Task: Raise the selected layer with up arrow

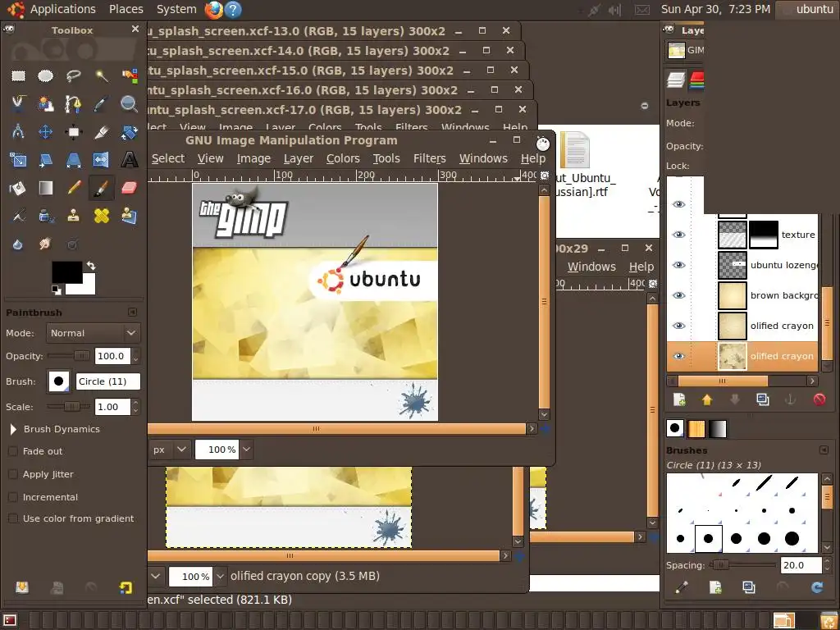Action: pos(707,399)
